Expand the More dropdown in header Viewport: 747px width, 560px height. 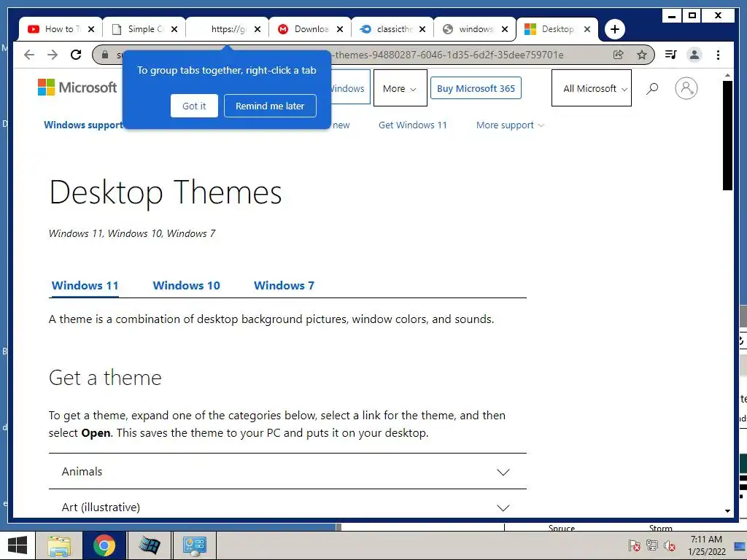point(400,88)
